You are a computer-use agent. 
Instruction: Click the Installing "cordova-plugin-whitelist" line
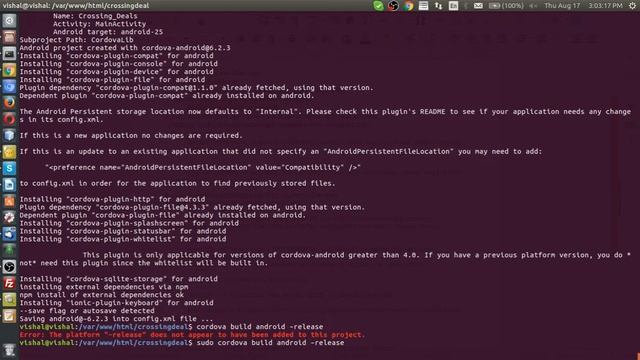[123, 239]
